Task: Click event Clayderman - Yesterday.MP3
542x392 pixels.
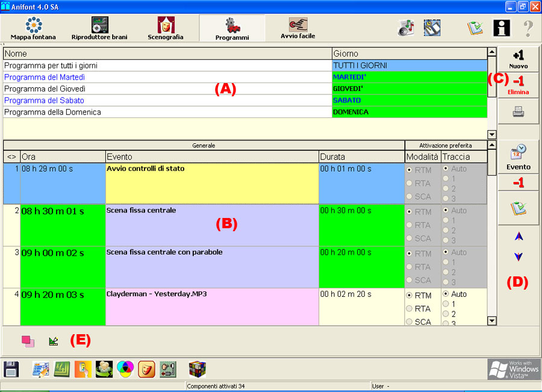Action: (x=212, y=307)
